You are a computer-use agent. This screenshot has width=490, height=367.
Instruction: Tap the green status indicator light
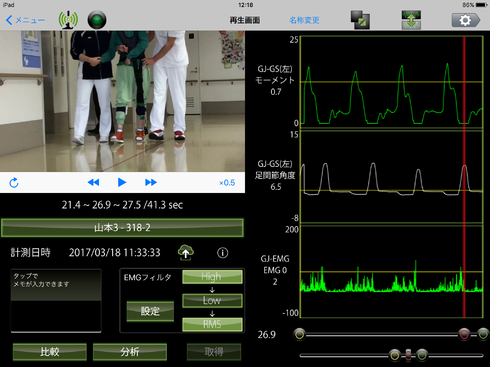pos(97,20)
